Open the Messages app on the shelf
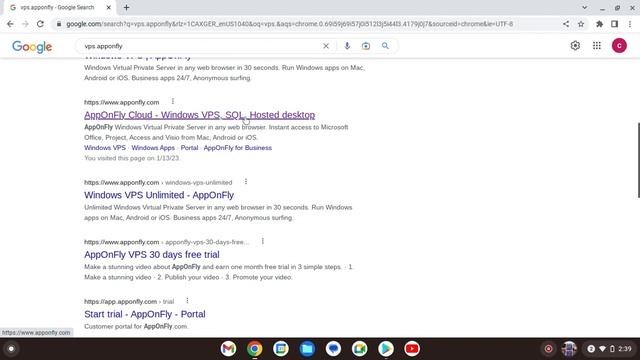 point(333,349)
